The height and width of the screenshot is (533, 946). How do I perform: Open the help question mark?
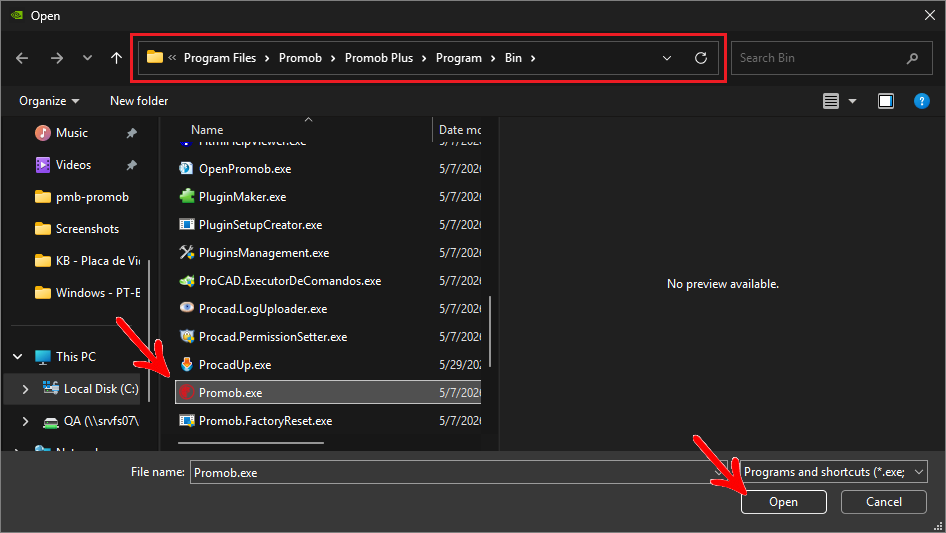(922, 101)
